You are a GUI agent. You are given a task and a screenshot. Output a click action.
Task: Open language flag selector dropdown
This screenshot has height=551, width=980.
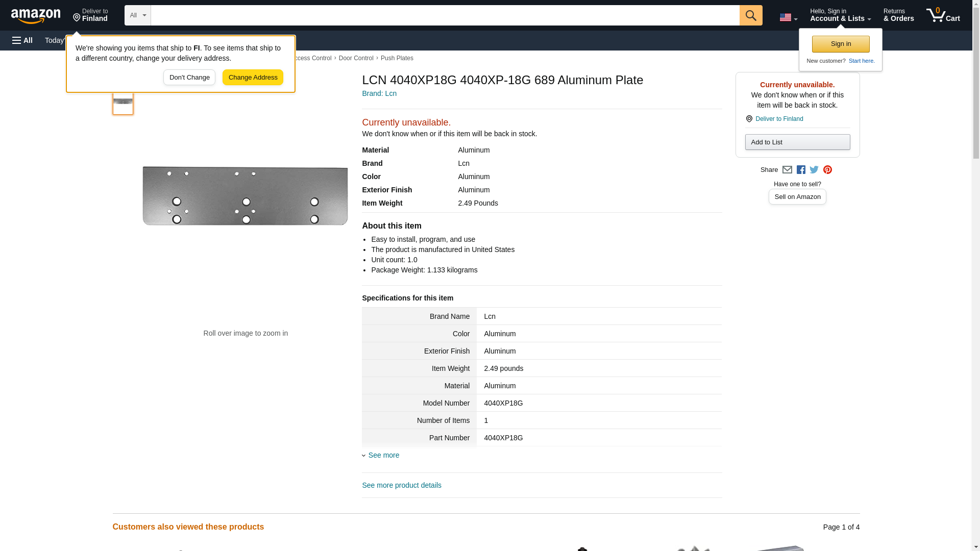(x=788, y=17)
